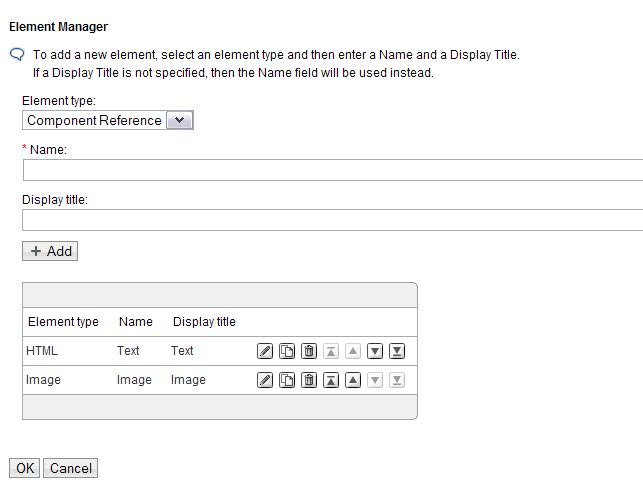
Task: Confirm with the OK button
Action: [x=24, y=468]
